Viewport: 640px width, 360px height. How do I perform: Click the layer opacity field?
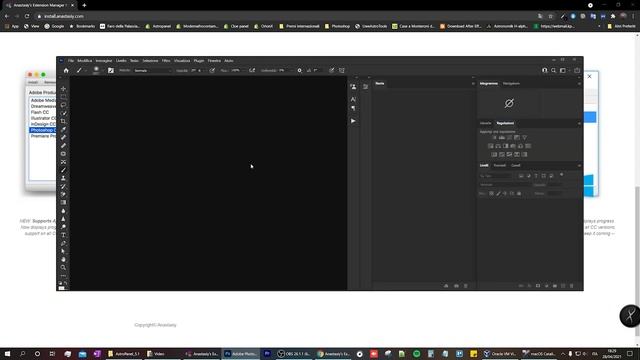[555, 185]
